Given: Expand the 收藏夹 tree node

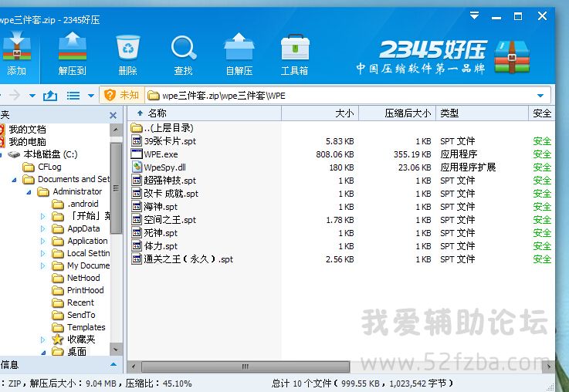Looking at the screenshot, I should pyautogui.click(x=43, y=340).
